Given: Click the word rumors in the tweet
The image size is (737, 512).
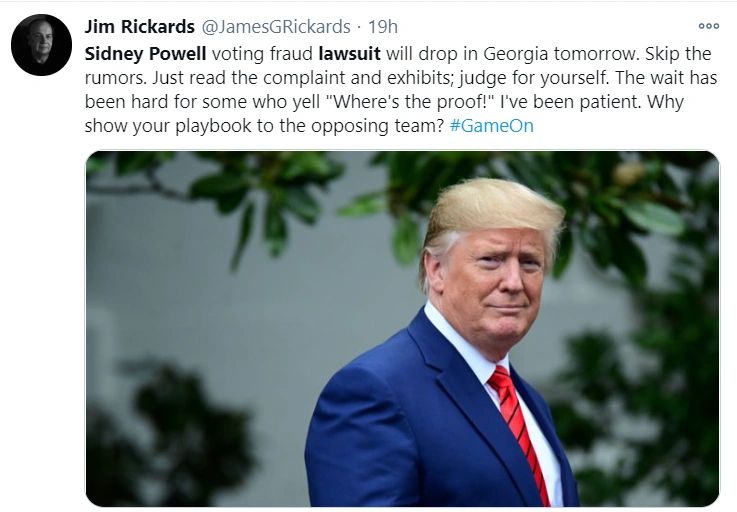Looking at the screenshot, I should (x=115, y=78).
